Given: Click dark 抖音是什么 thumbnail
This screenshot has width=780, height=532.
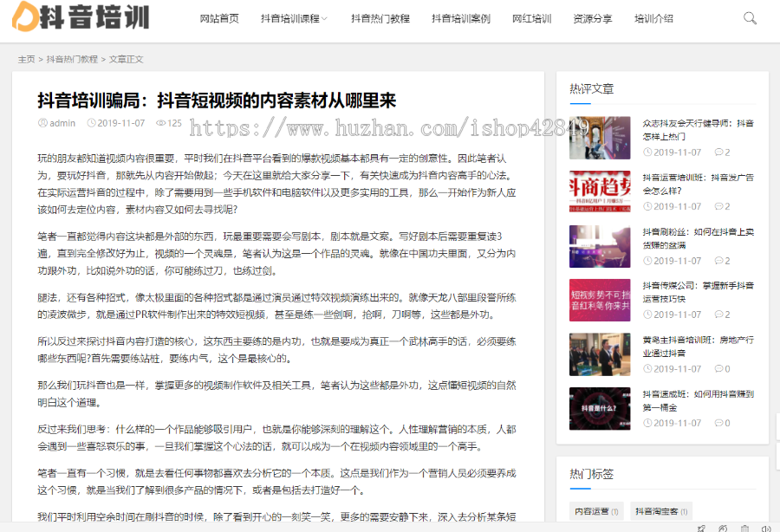Looking at the screenshot, I should pyautogui.click(x=600, y=409).
